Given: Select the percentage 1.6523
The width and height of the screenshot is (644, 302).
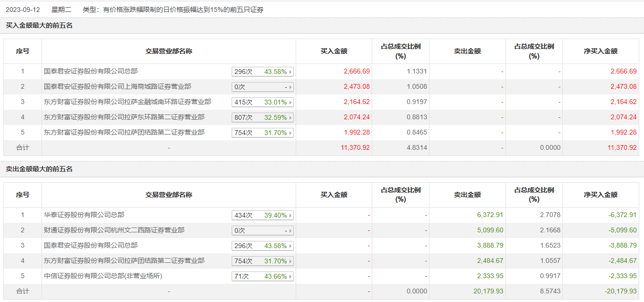Looking at the screenshot, I should pyautogui.click(x=550, y=246).
